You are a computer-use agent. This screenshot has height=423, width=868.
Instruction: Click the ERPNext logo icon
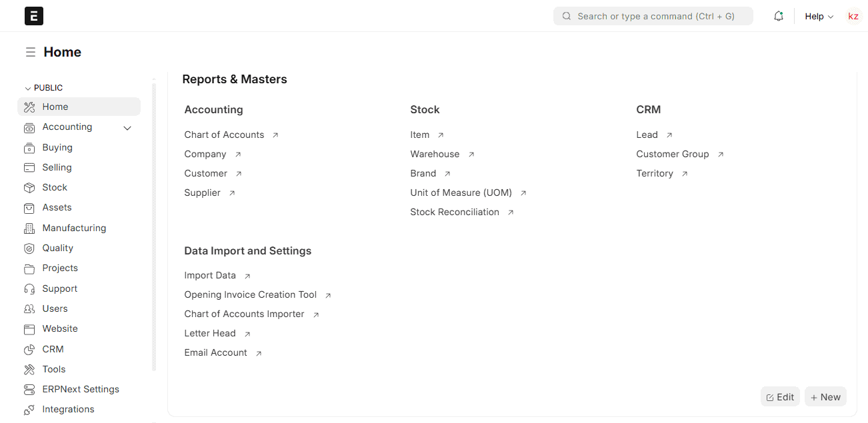pyautogui.click(x=34, y=16)
